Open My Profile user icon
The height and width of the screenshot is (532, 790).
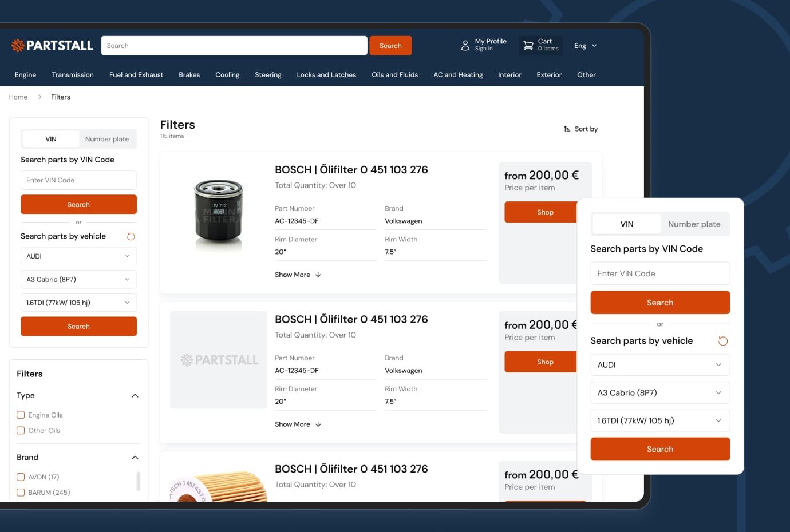[x=465, y=46]
